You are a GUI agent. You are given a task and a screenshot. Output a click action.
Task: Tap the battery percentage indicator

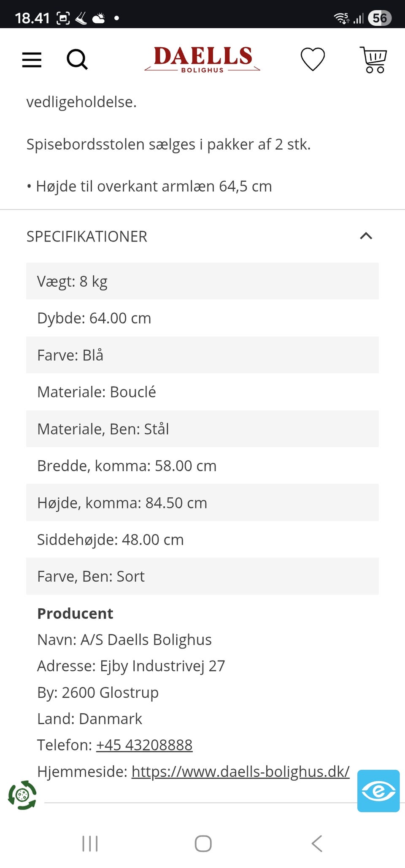(378, 17)
